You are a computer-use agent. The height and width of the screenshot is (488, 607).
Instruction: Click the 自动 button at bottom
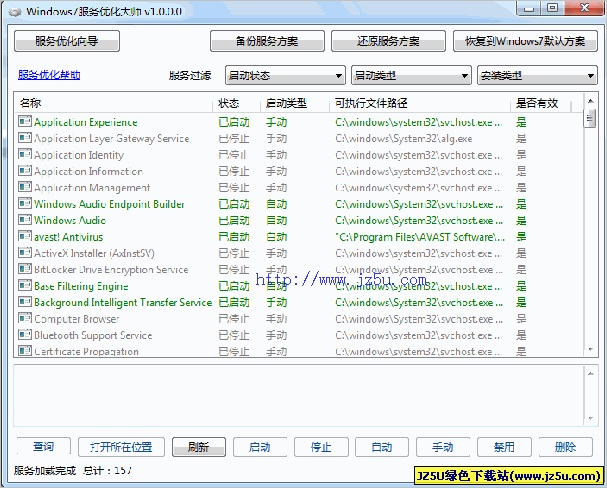[382, 447]
